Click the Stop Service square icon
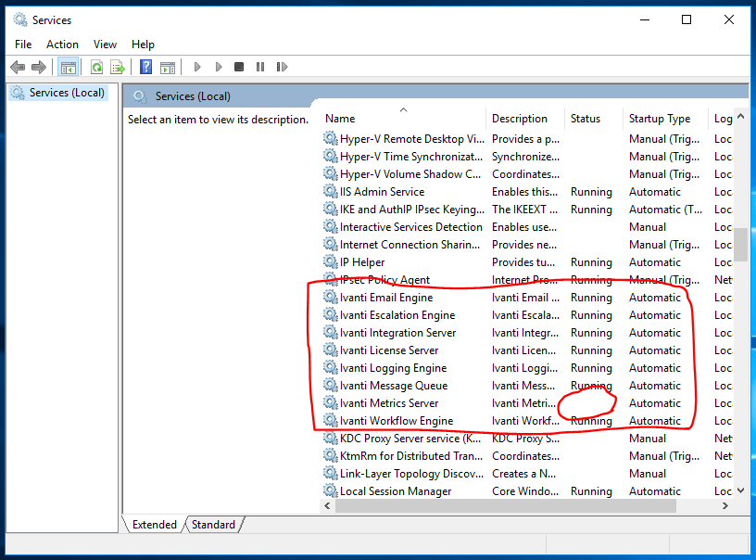Screen dimensions: 756x560 click(x=239, y=67)
